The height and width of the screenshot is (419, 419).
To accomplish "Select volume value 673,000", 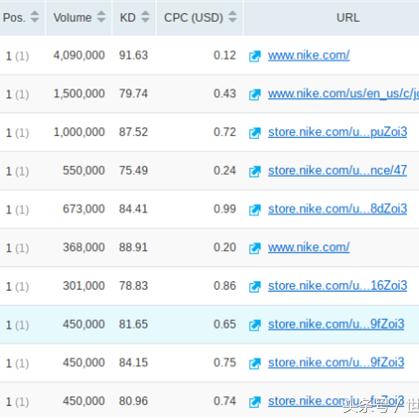I will (84, 209).
